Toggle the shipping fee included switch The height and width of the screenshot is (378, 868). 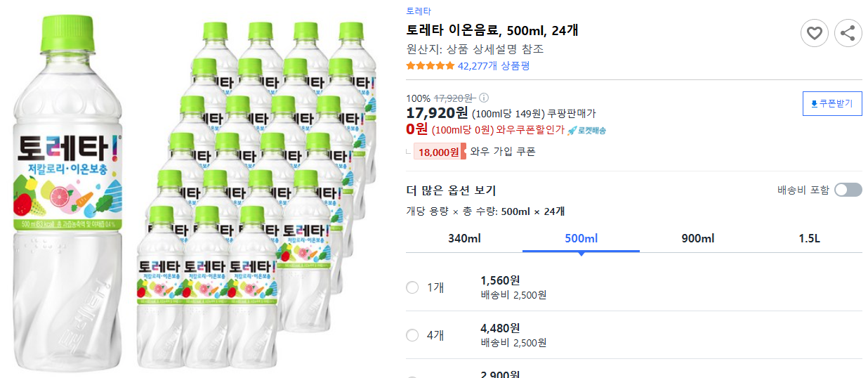pos(848,190)
